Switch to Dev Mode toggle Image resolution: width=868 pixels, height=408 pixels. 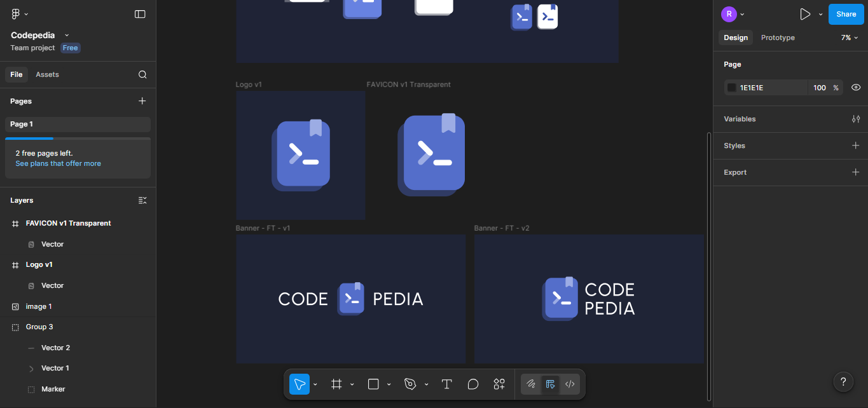pos(570,384)
